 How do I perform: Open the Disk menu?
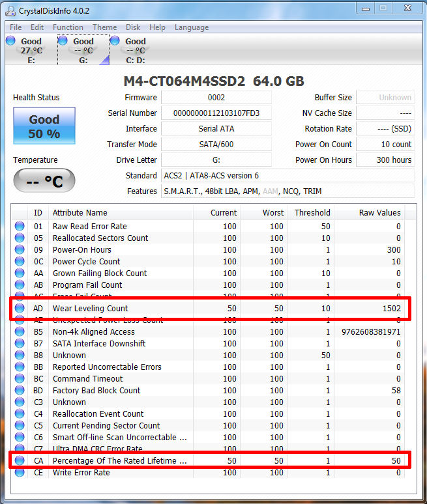pos(133,27)
